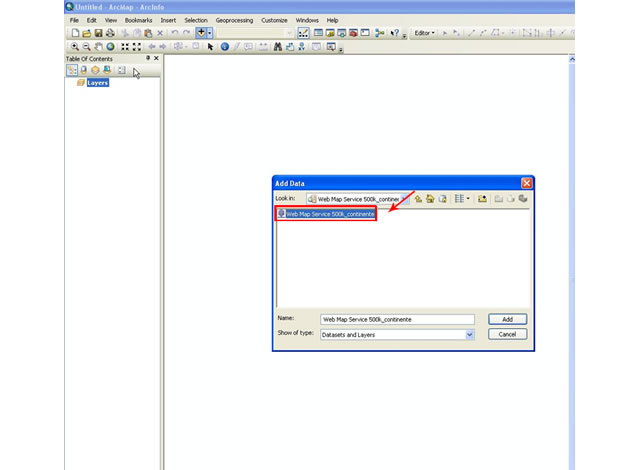Image resolution: width=638 pixels, height=470 pixels.
Task: Click the Fixed Zoom In icon
Action: [125, 47]
